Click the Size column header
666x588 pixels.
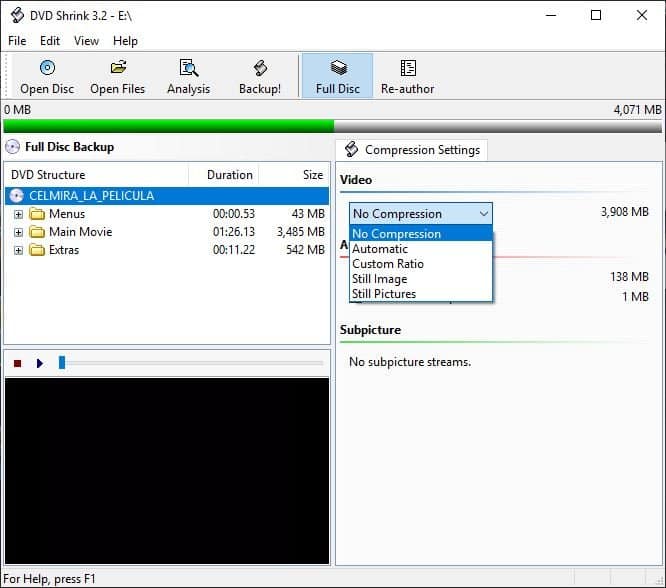point(294,175)
